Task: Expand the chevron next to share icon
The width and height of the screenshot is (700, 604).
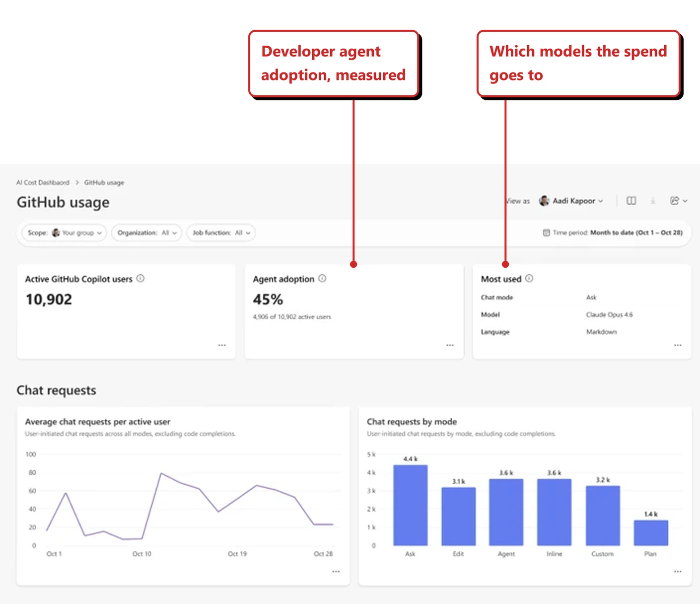Action: [685, 201]
